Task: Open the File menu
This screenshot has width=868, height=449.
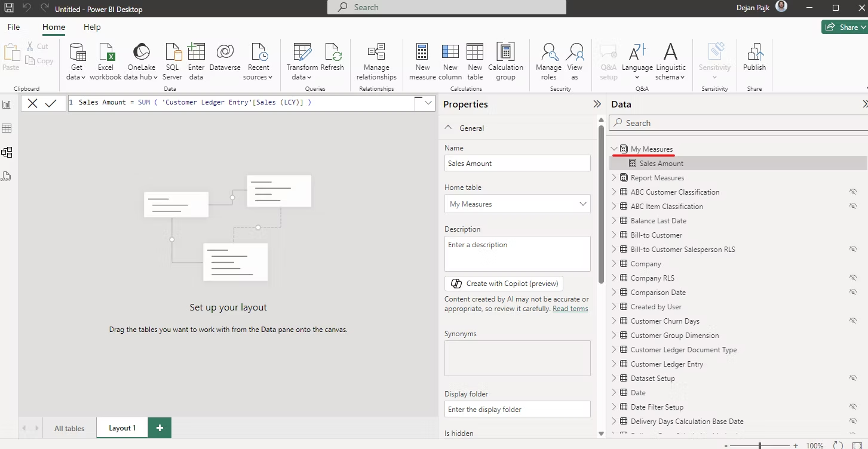Action: pos(13,27)
